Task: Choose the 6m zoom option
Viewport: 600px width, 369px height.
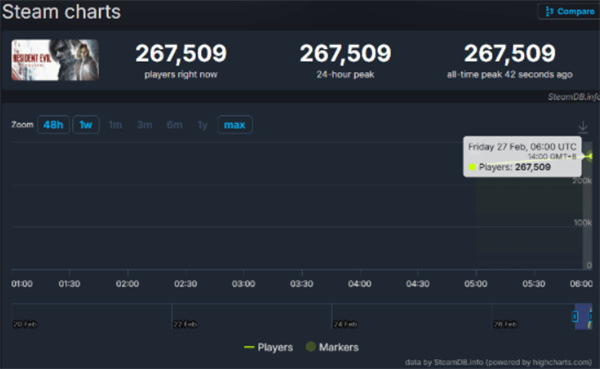Action: (174, 125)
